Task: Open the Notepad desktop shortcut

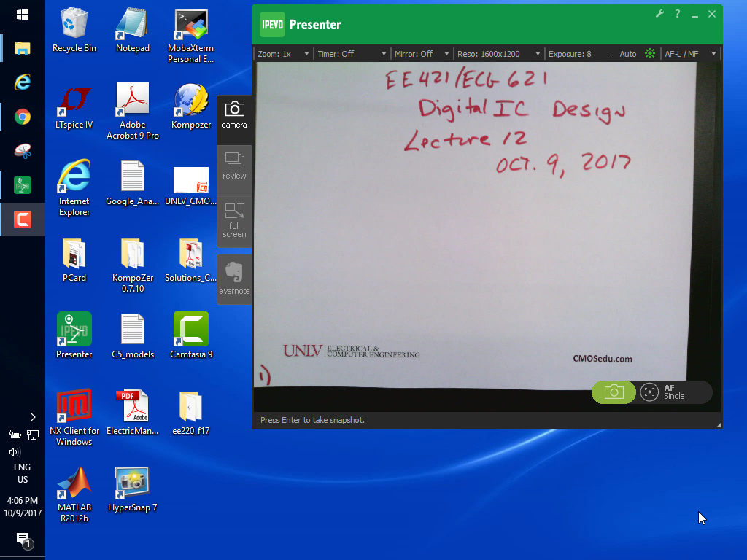Action: [x=133, y=29]
